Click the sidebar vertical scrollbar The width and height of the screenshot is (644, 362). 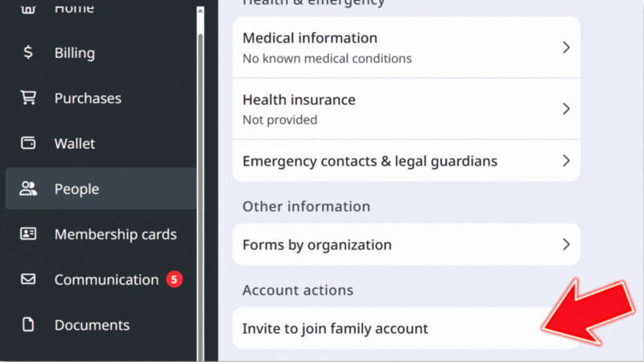(200, 161)
